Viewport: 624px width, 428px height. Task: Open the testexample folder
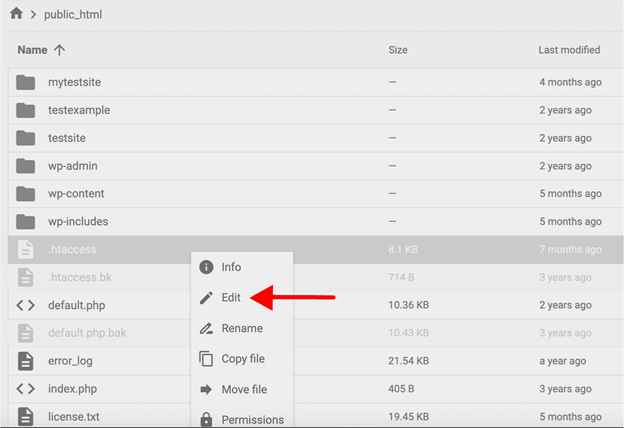pyautogui.click(x=79, y=110)
